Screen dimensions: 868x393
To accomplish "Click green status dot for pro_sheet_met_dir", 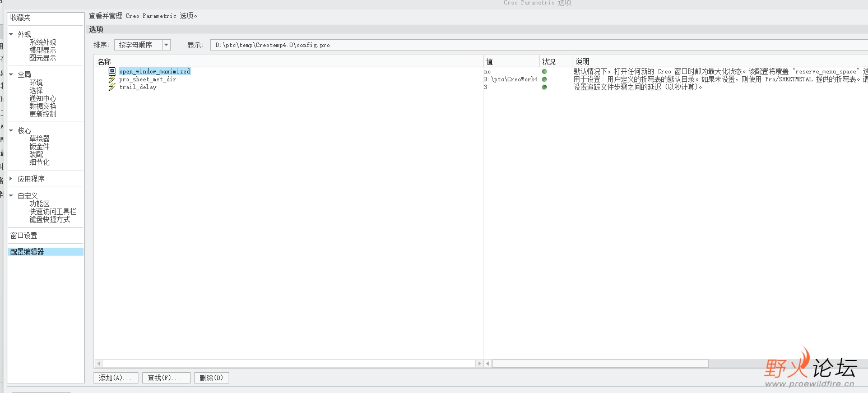I will [544, 80].
